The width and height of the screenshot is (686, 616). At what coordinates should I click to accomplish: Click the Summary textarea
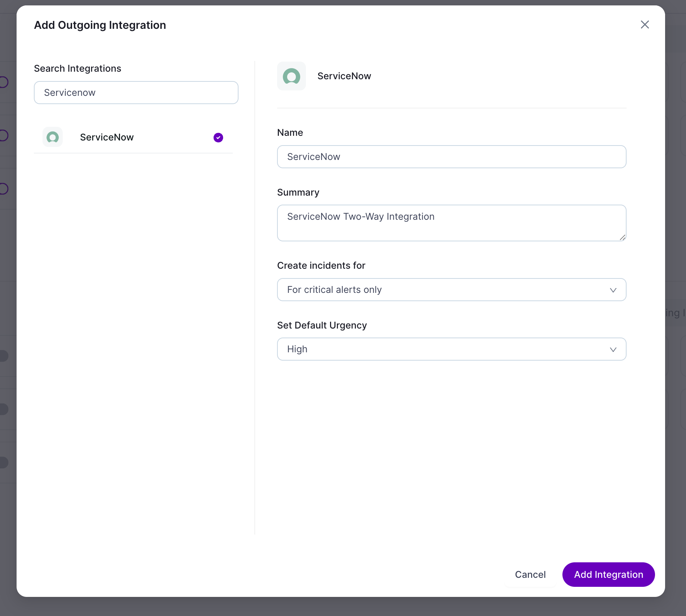(x=451, y=223)
